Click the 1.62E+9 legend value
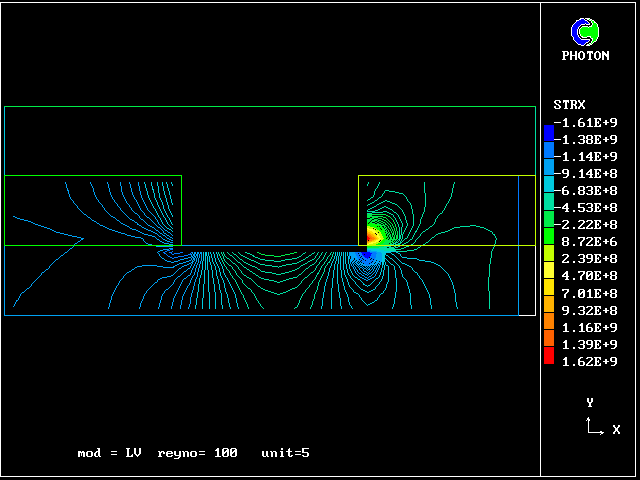640x480 pixels. tap(588, 361)
